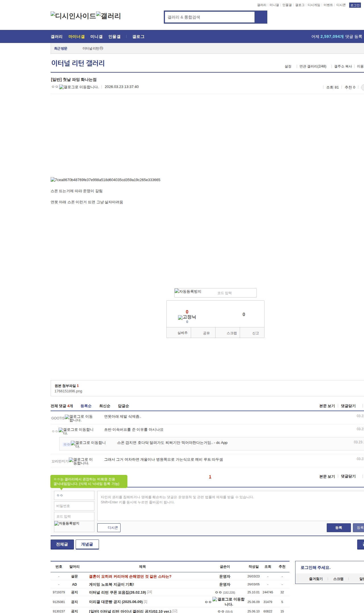Click the 실베추 button

coord(182,333)
